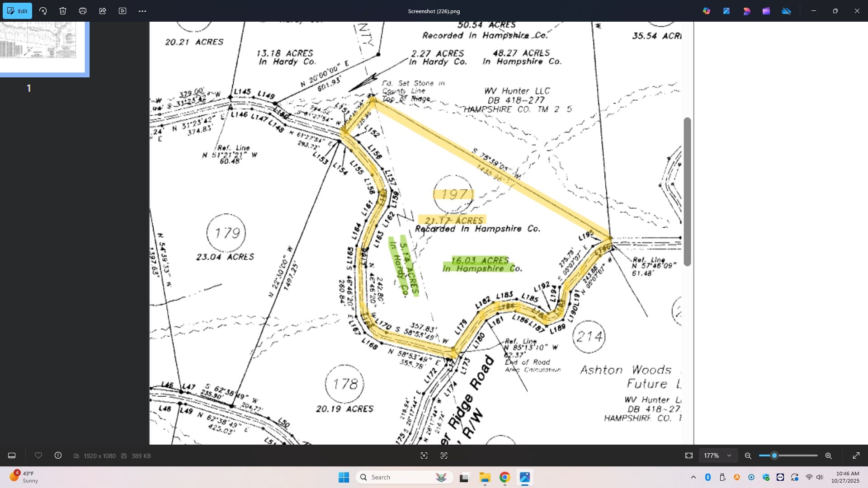Fit image to window icon

[x=689, y=455]
